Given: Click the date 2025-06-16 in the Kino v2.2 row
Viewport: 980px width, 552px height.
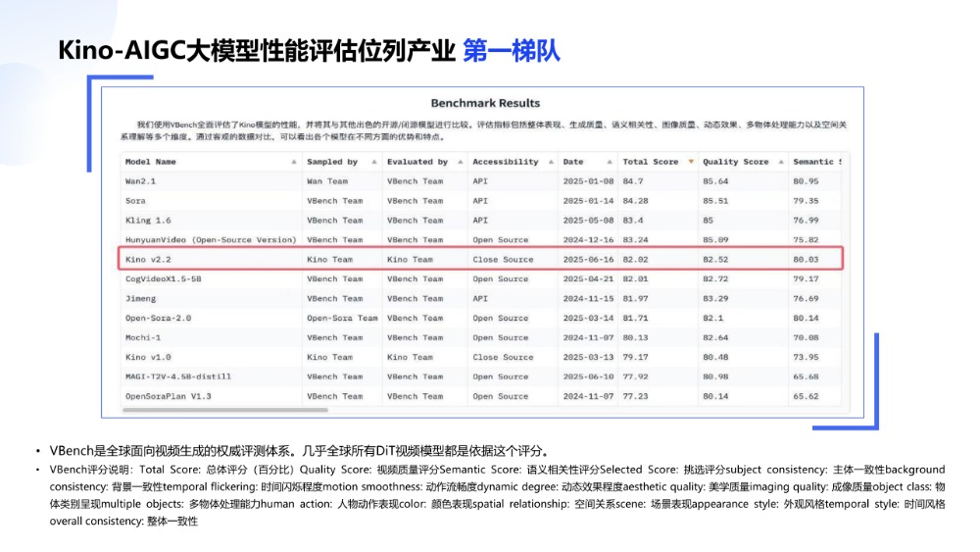Looking at the screenshot, I should (x=588, y=260).
